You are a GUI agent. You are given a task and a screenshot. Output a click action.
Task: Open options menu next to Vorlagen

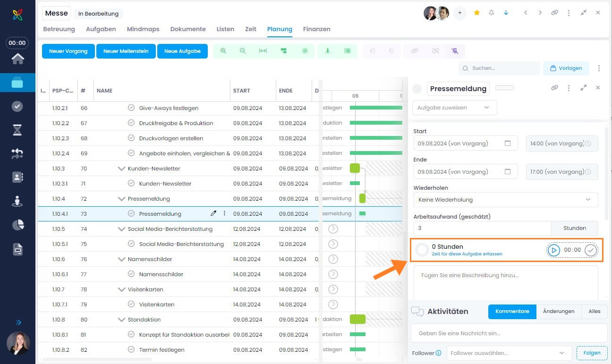(599, 68)
